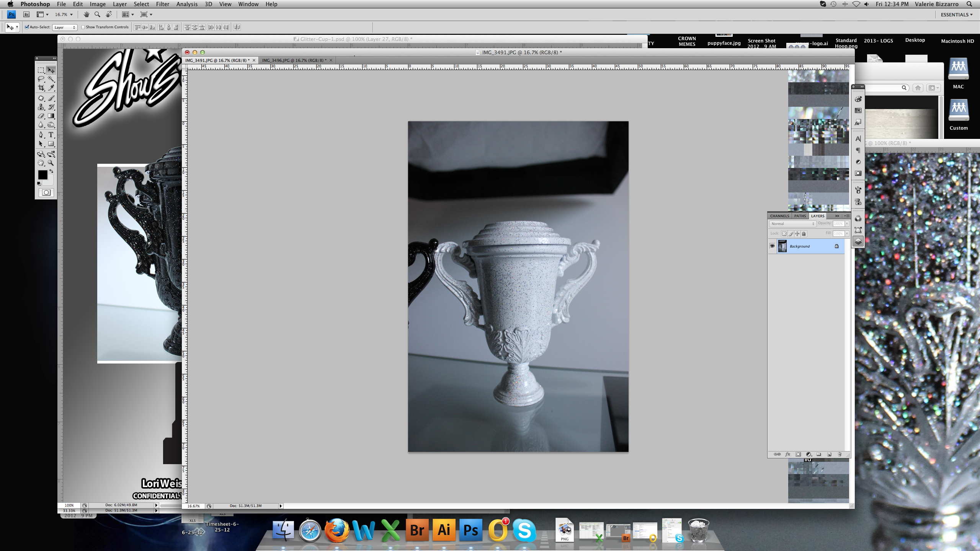Select the Zoom tool in the toolbox
The image size is (980, 551).
(51, 163)
